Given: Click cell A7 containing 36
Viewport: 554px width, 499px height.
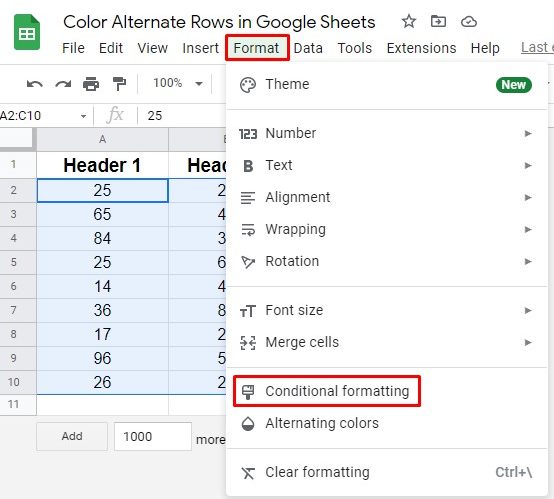Looking at the screenshot, I should pyautogui.click(x=102, y=311).
